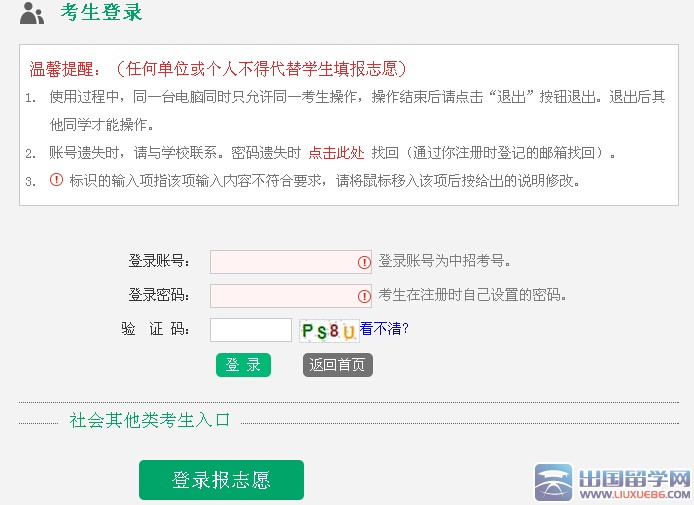Click into the 验证码 text box
This screenshot has height=505, width=694.
point(250,330)
